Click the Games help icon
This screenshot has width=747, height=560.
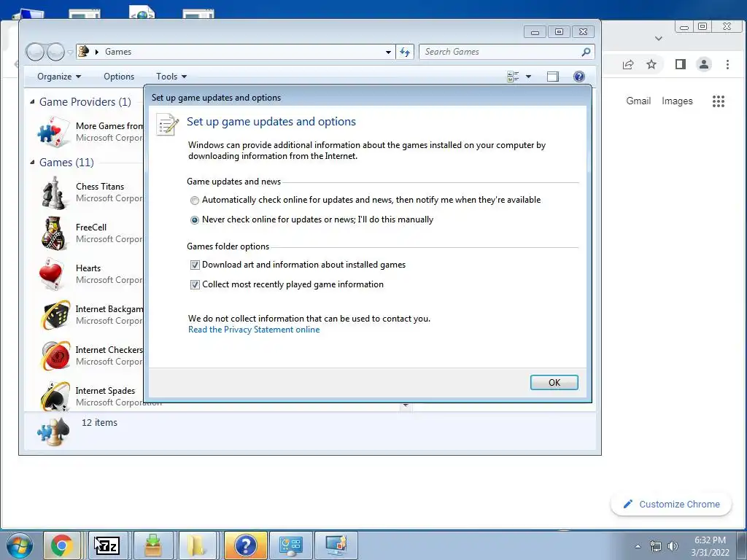click(578, 77)
